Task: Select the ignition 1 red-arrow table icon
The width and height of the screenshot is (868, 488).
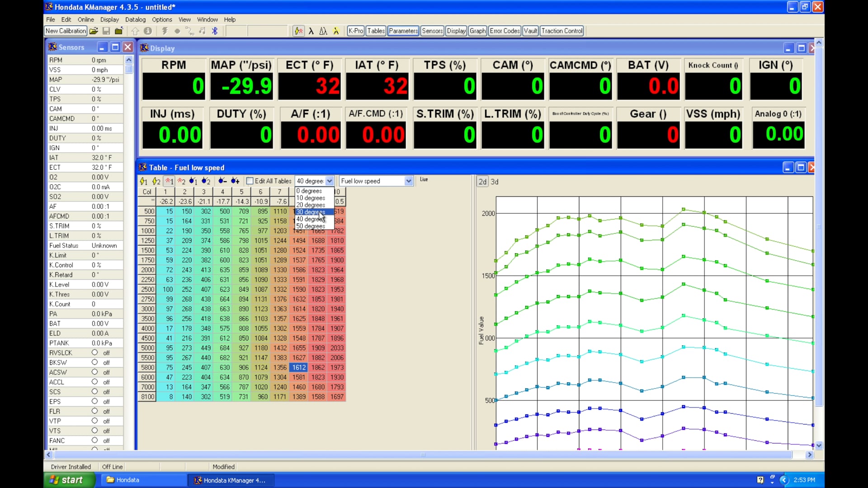Action: pos(169,181)
